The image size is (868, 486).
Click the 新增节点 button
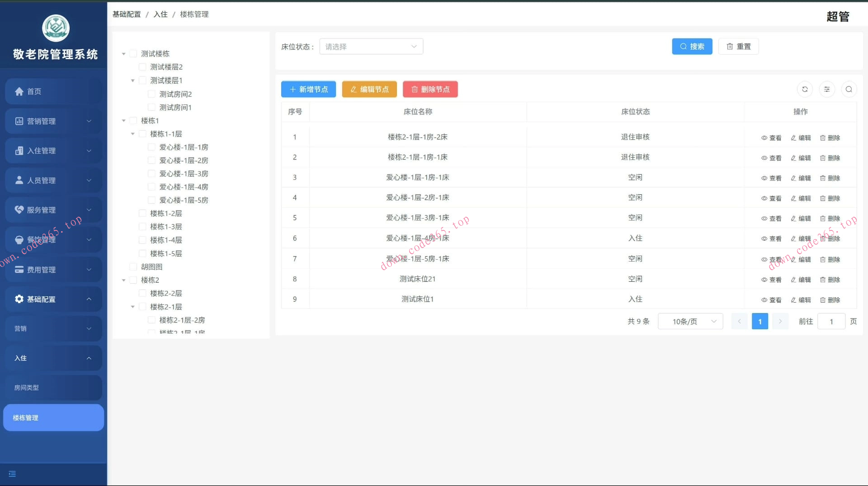[x=308, y=89]
